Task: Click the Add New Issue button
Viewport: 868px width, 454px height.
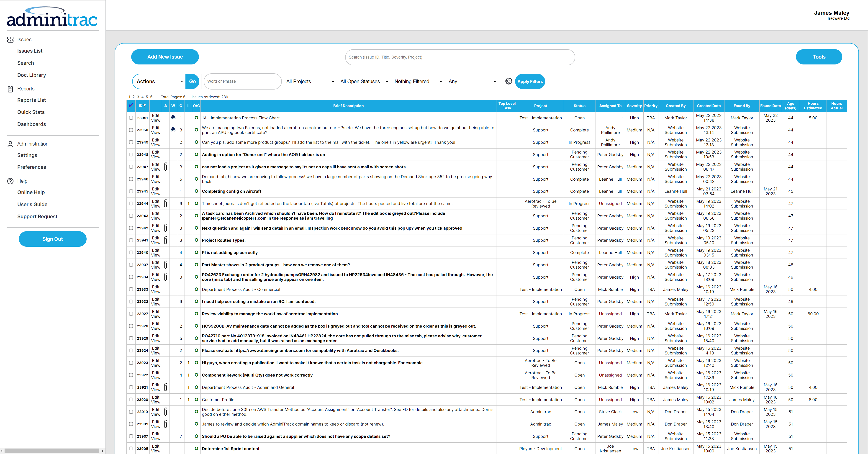Action: (x=165, y=57)
